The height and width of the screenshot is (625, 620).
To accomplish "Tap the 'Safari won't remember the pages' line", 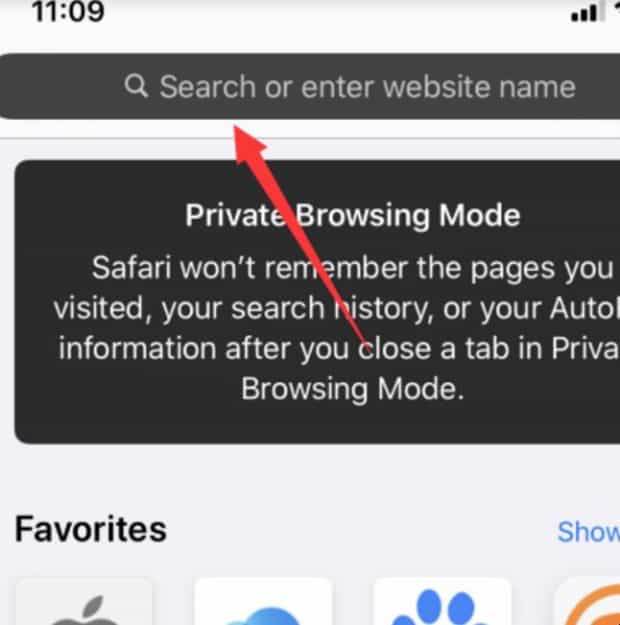I will (x=352, y=268).
